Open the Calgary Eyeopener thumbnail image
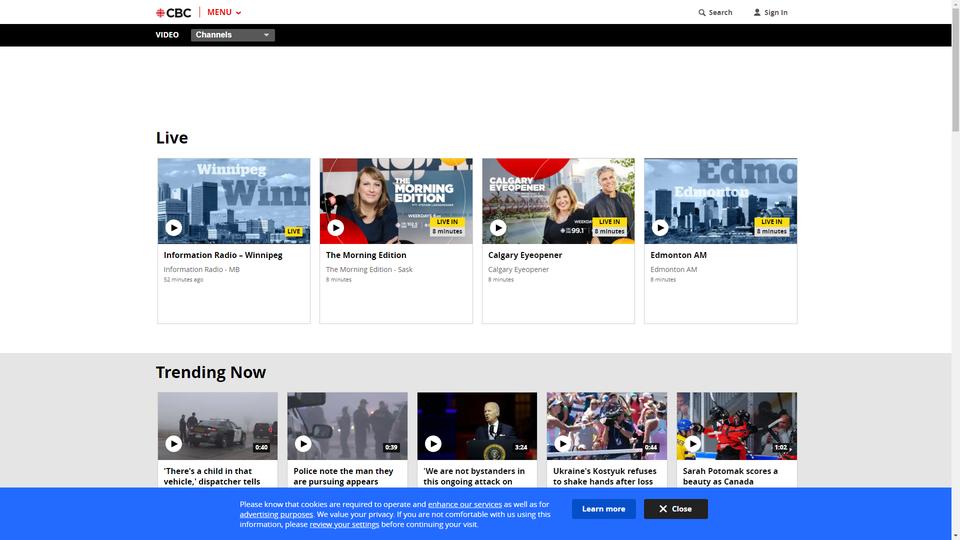Image resolution: width=960 pixels, height=540 pixels. [x=558, y=201]
